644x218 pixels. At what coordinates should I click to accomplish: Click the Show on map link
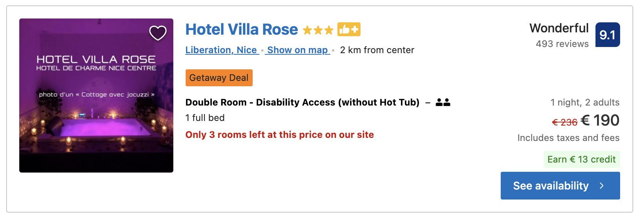pos(297,50)
